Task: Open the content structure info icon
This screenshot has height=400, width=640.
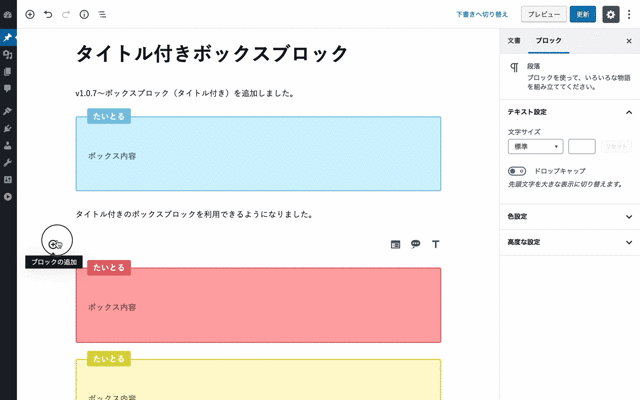Action: click(84, 14)
